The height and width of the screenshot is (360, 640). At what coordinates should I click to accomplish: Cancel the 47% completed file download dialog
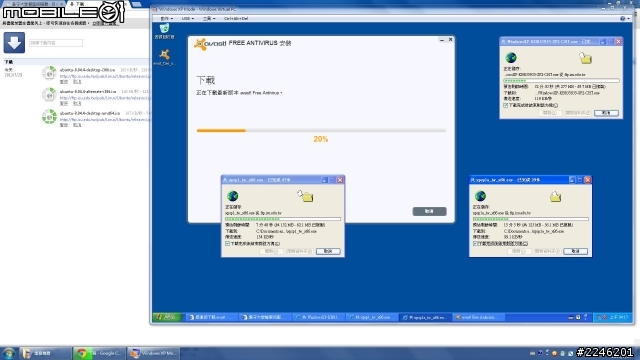coord(328,251)
